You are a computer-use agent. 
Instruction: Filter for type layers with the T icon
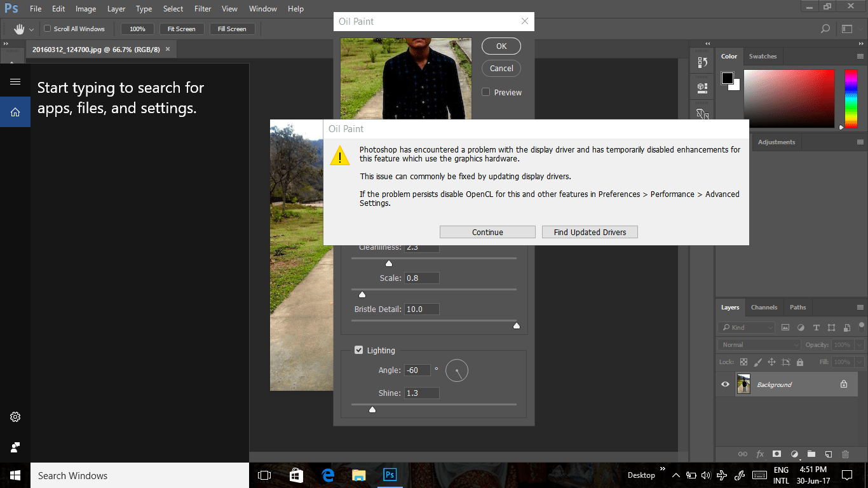click(816, 327)
